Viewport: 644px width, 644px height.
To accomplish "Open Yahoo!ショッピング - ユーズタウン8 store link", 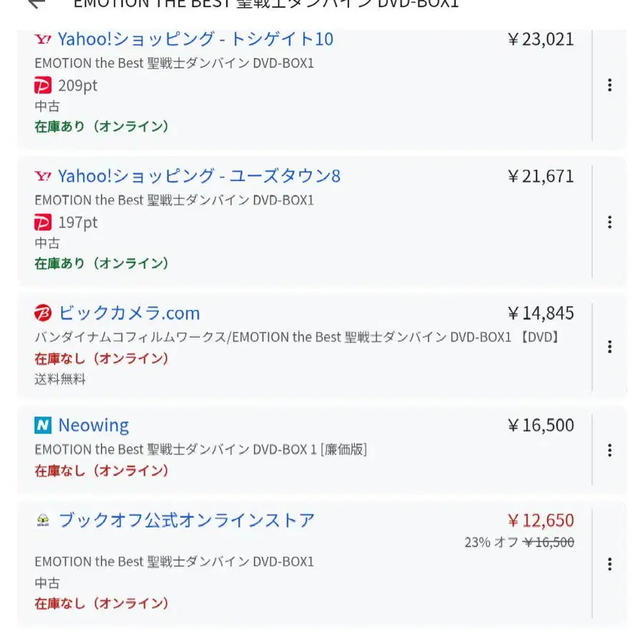I will point(199,176).
